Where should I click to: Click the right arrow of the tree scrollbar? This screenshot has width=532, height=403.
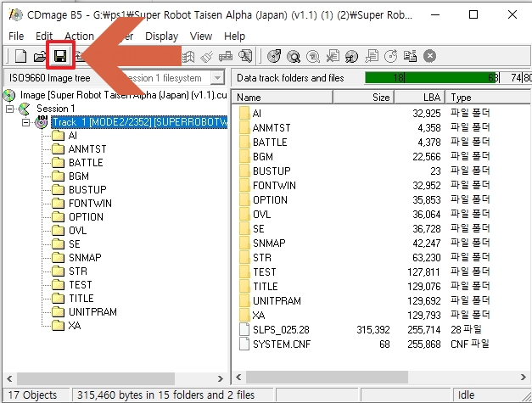(x=221, y=378)
